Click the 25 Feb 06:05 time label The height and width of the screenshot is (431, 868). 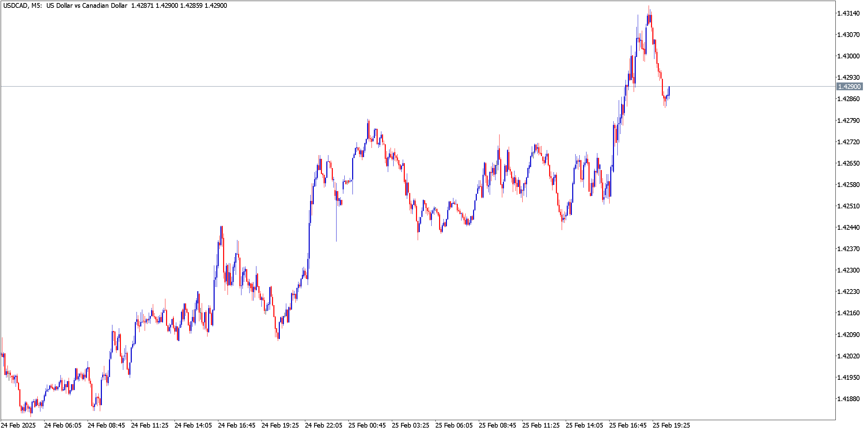[454, 425]
